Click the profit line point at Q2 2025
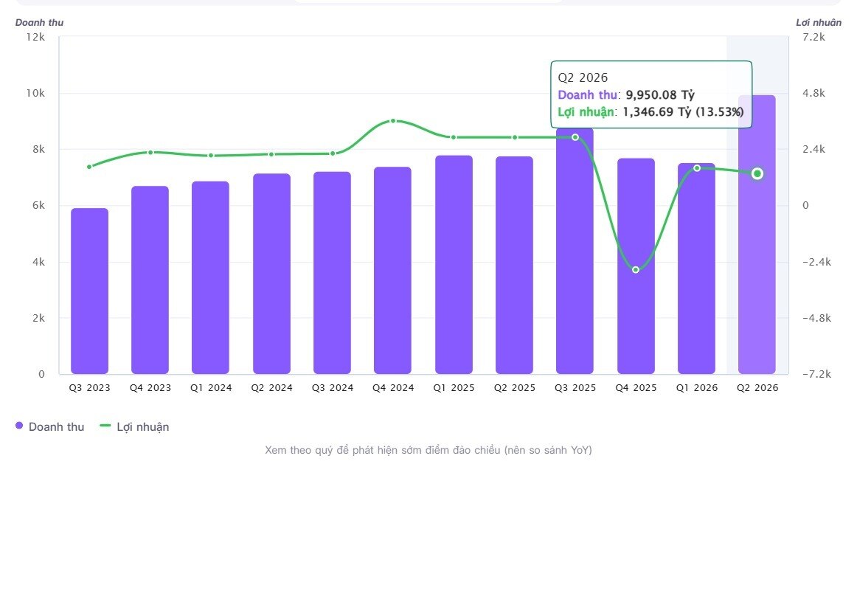Screen dimensions: 857x616 [x=515, y=137]
